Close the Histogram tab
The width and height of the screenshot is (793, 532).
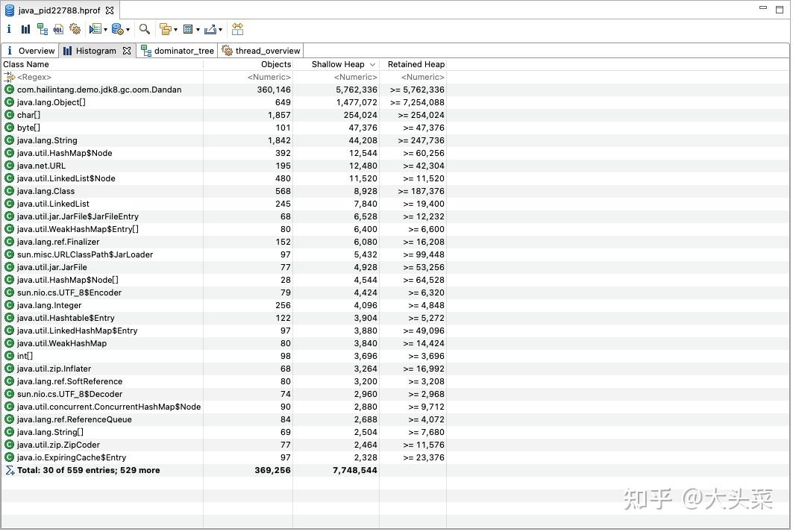(x=127, y=51)
